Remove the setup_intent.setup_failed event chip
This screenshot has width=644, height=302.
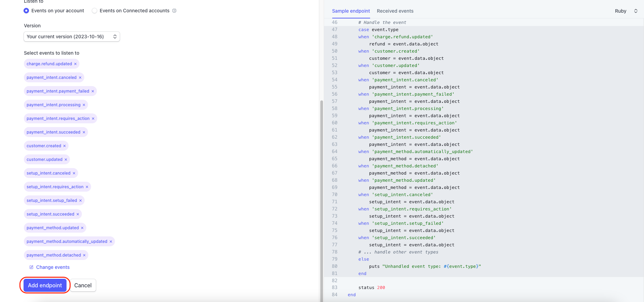(80, 201)
